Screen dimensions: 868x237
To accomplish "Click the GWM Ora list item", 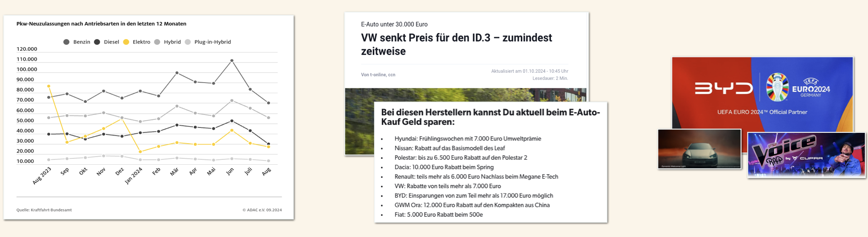I will coord(472,205).
